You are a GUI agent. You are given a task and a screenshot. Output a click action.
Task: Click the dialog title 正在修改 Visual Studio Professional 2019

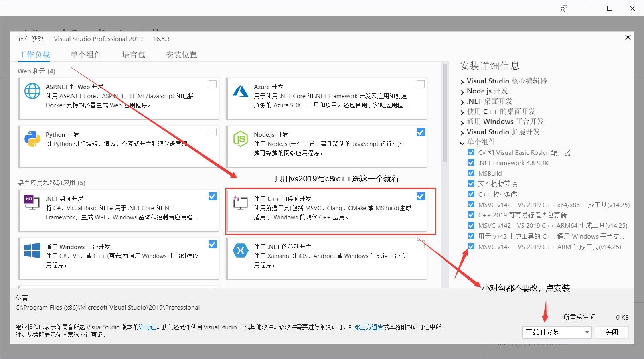94,39
